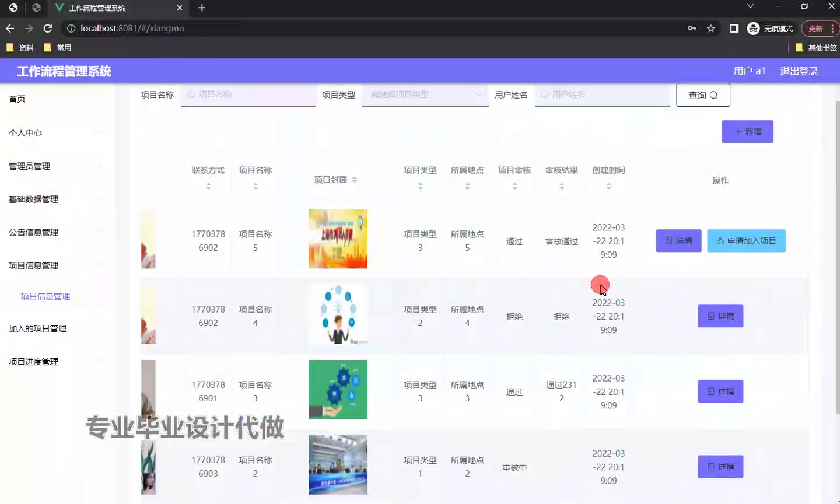Image resolution: width=840 pixels, height=504 pixels.
Task: Reload the current page
Action: [48, 28]
